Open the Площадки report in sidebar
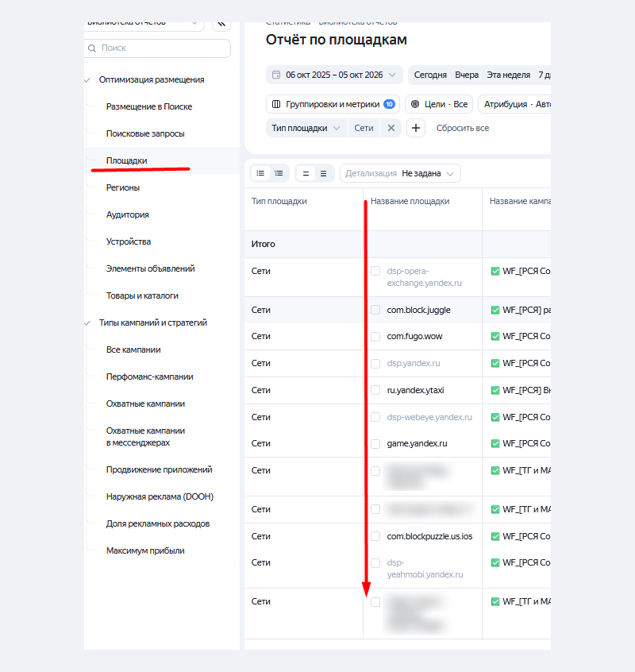 click(127, 160)
